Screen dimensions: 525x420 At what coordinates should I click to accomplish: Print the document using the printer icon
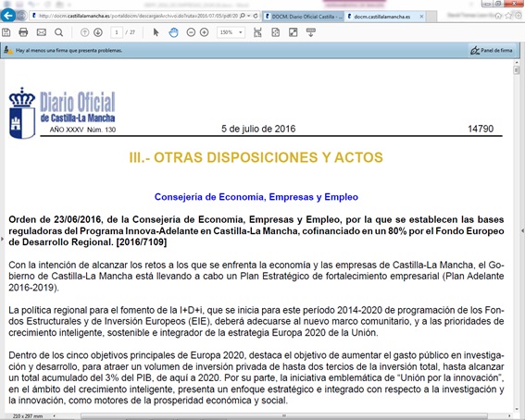pos(23,32)
